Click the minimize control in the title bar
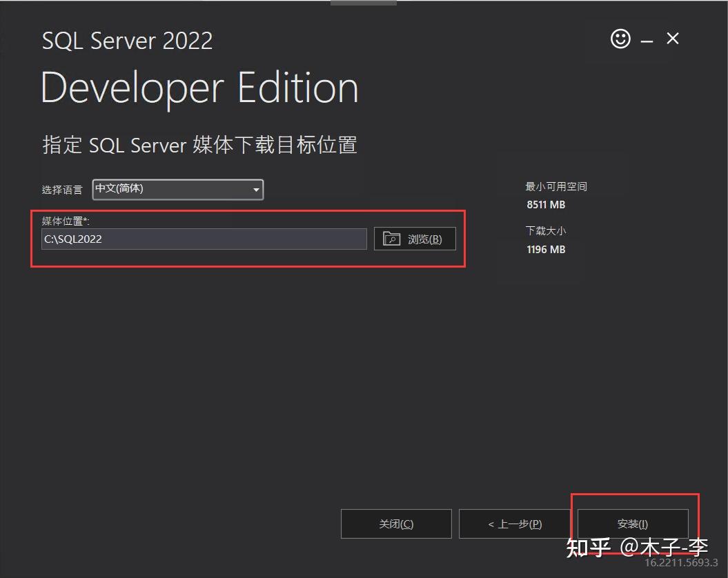 click(646, 40)
